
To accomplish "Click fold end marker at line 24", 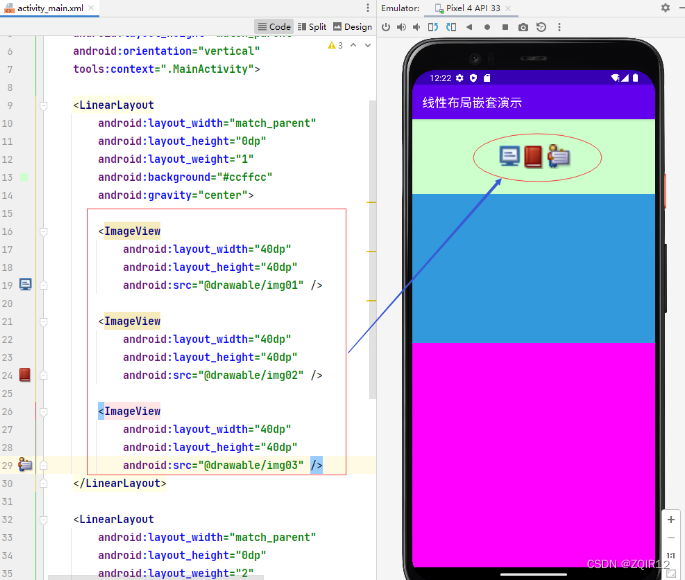I will (x=43, y=375).
